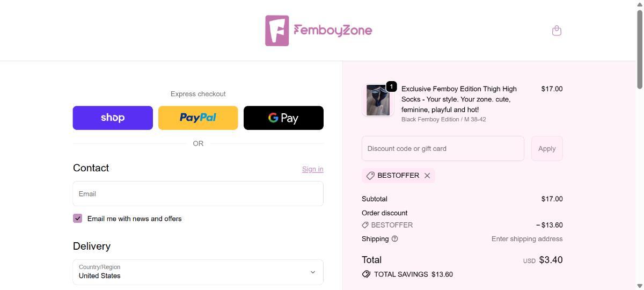Image resolution: width=644 pixels, height=290 pixels.
Task: Choose Google Pay express checkout
Action: [x=283, y=118]
